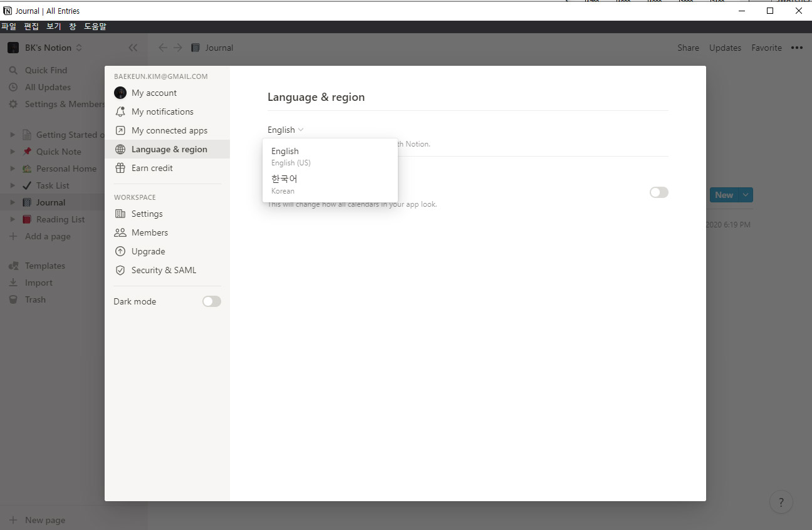Collapse sidebar with double-chevron icon
This screenshot has height=530, width=812.
[133, 48]
